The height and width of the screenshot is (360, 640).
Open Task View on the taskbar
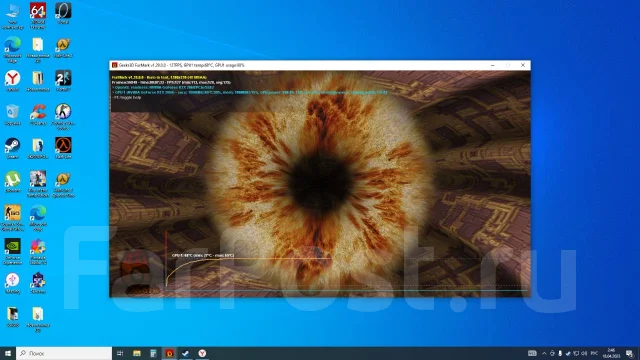coord(120,353)
